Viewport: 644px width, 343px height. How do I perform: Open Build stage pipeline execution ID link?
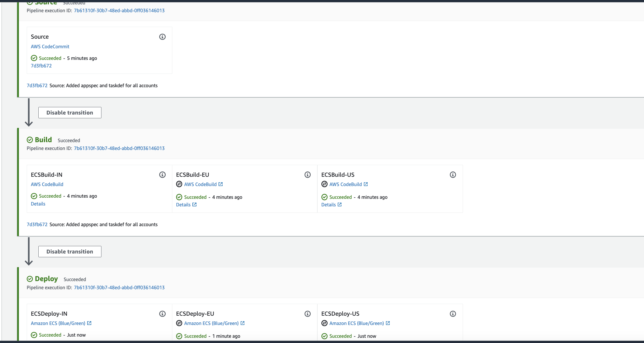[x=119, y=148]
